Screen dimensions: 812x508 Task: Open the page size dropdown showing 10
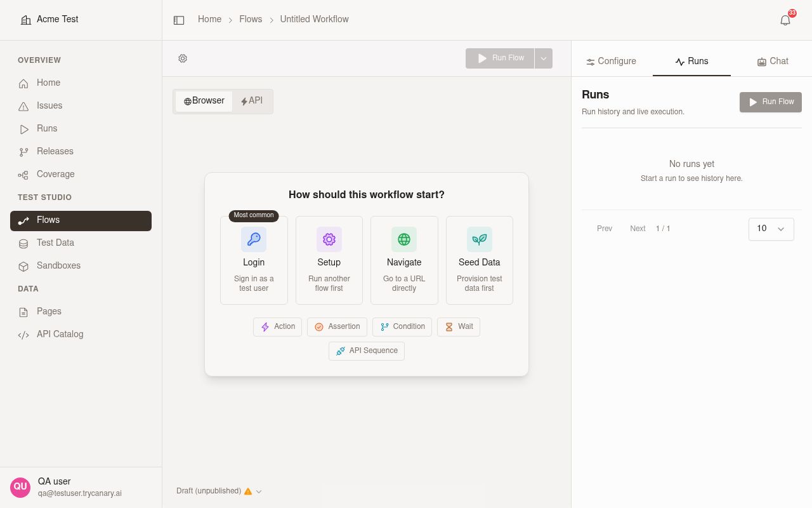point(771,229)
